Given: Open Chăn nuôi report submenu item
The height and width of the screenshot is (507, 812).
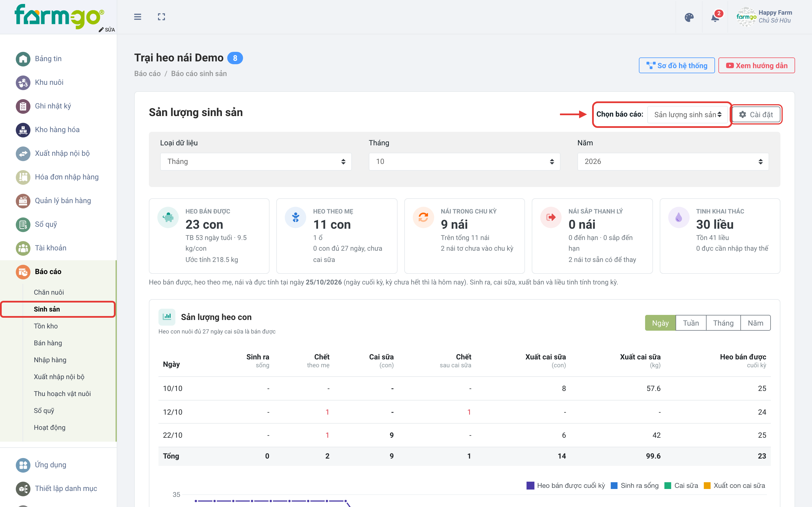Looking at the screenshot, I should 49,292.
